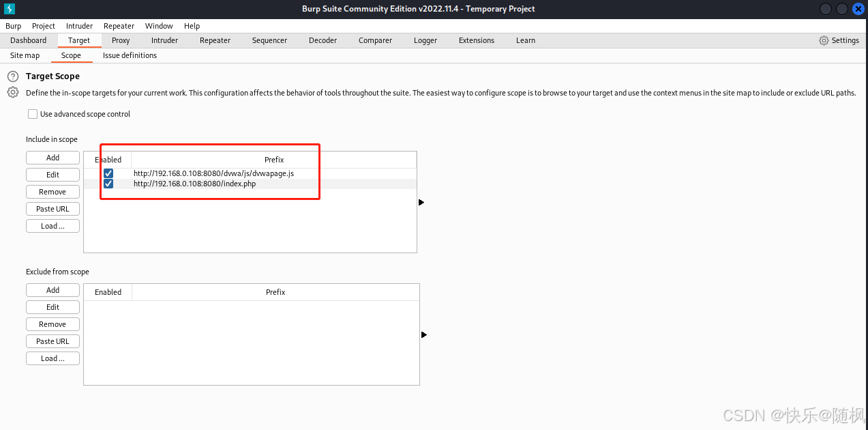Image resolution: width=868 pixels, height=430 pixels.
Task: Click Remove under Exclude from scope
Action: pos(53,324)
